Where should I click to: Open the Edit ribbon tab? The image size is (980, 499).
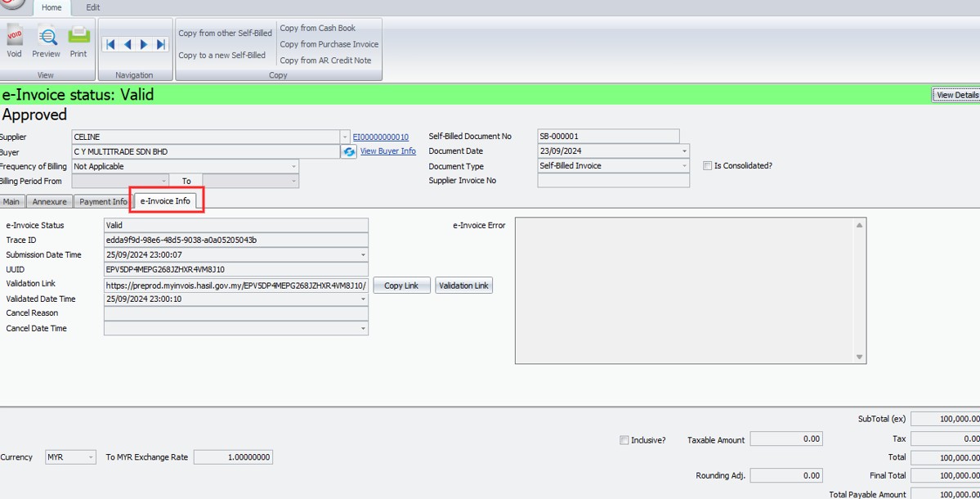[x=93, y=7]
